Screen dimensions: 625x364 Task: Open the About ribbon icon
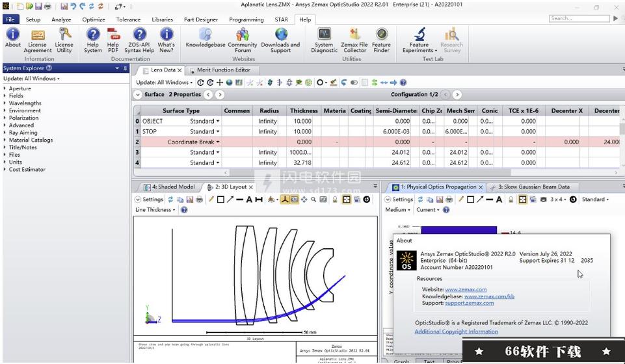[x=13, y=38]
